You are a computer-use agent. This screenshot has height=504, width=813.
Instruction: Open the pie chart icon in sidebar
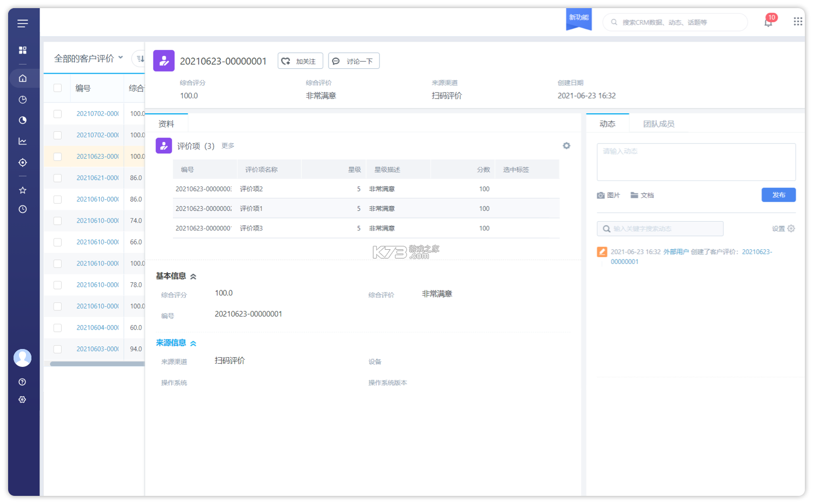pyautogui.click(x=23, y=120)
